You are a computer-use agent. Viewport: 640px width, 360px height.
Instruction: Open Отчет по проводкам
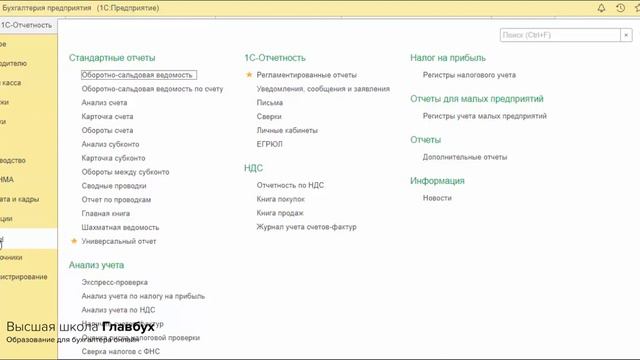coord(116,200)
